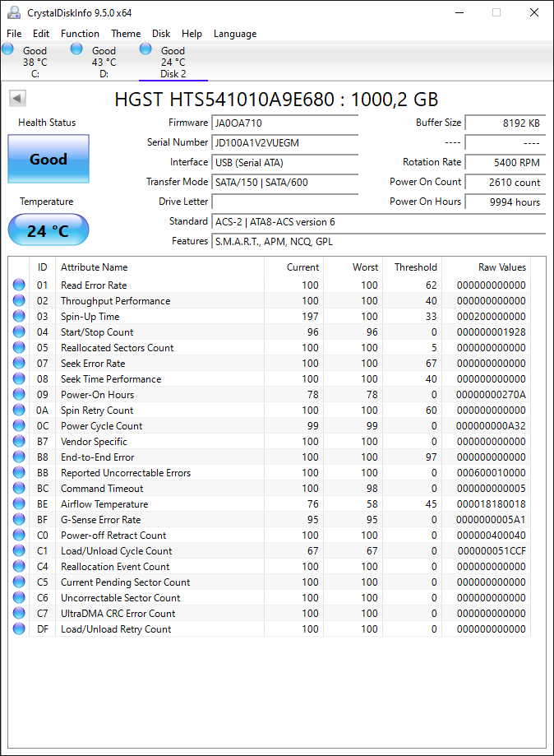Click the Serial Number field
Image resolution: width=554 pixels, height=756 pixels.
coord(284,142)
